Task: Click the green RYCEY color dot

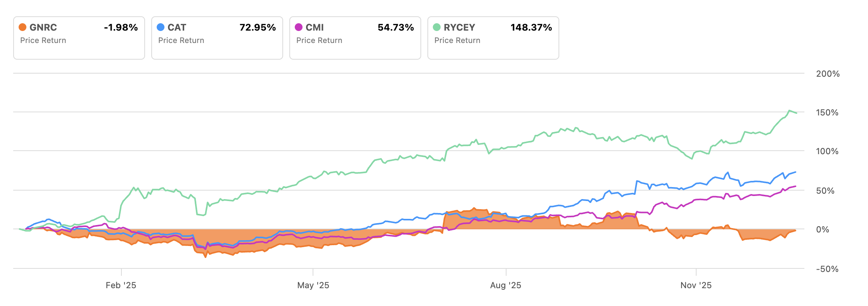Action: point(437,27)
